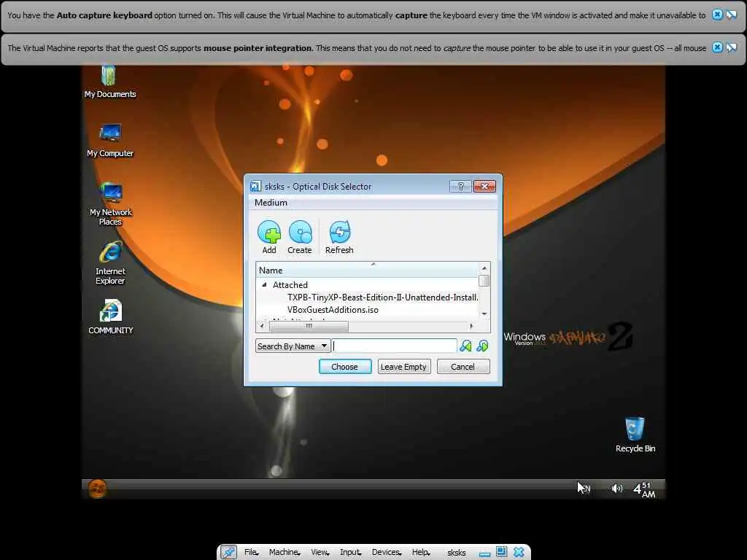Select the Recycle Bin desktop icon
Viewport: 747px width, 560px height.
(635, 435)
